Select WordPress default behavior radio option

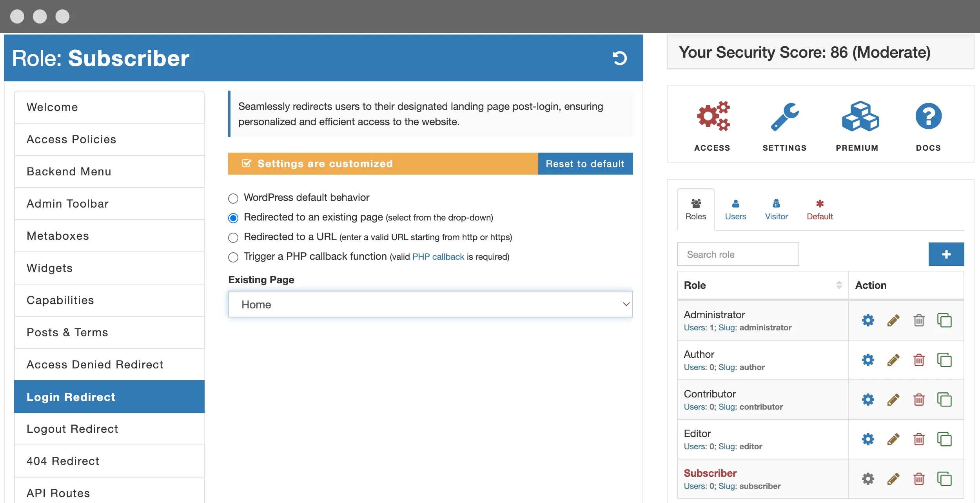click(x=233, y=198)
